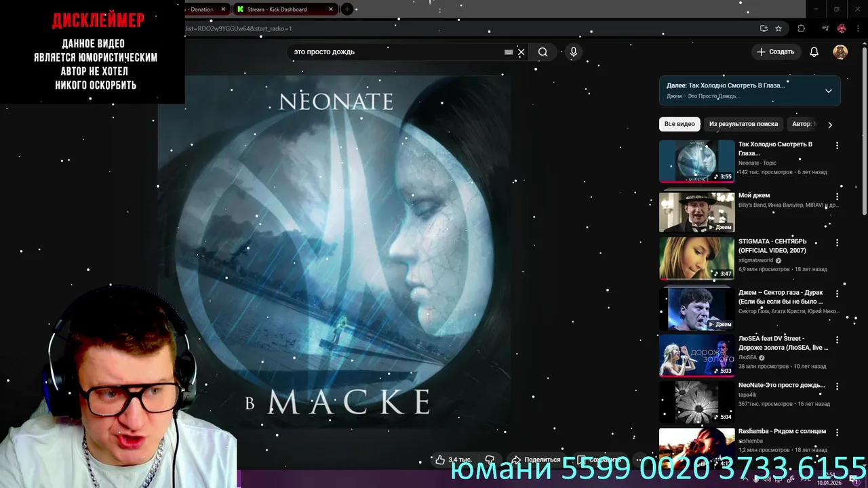Open the account avatar menu on YouTube
Viewport: 868px width, 488px height.
840,52
